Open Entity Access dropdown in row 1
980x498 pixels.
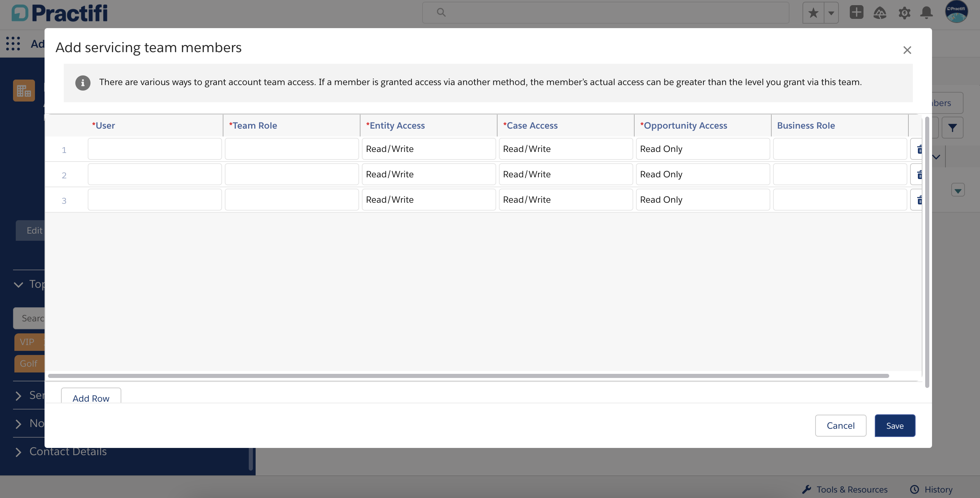429,149
